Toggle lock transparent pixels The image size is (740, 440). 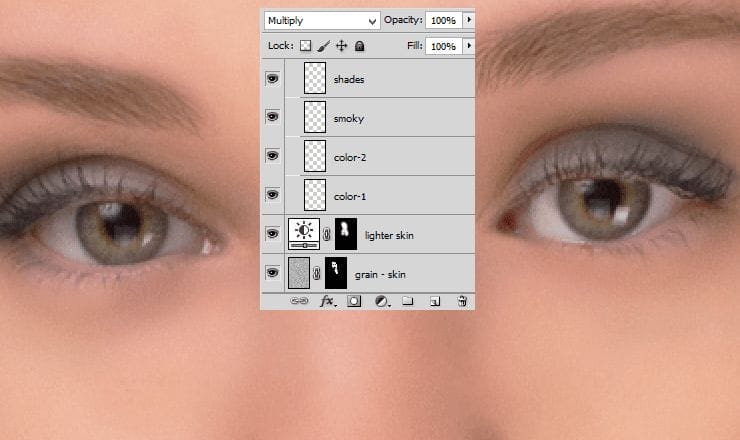pyautogui.click(x=305, y=46)
